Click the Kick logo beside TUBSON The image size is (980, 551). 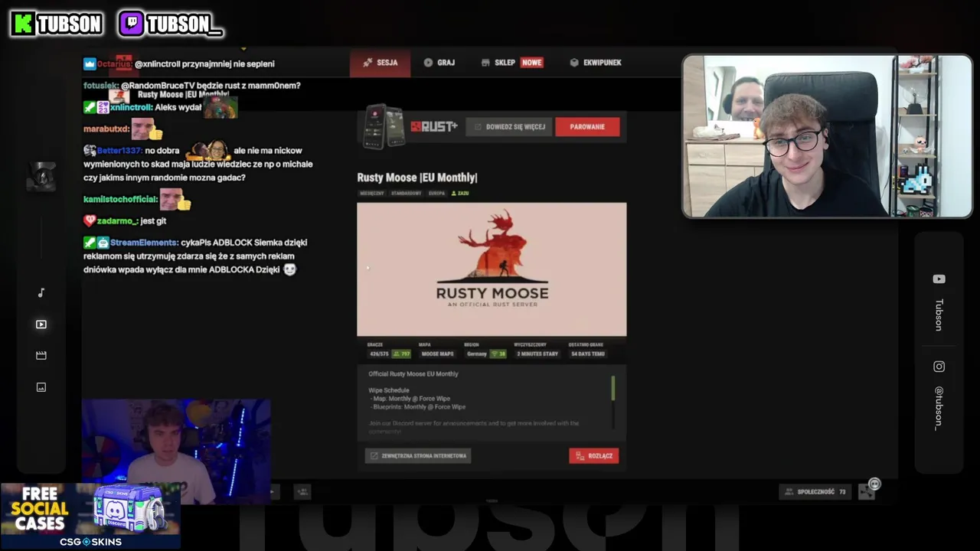(23, 24)
